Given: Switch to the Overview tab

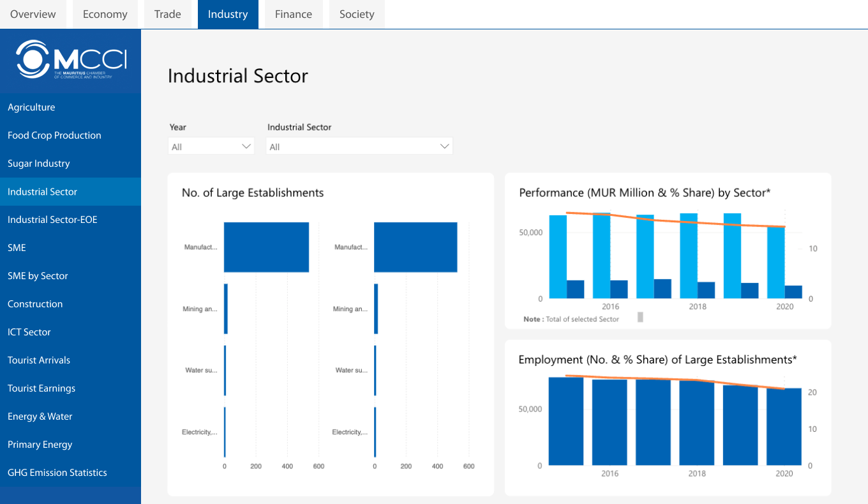Looking at the screenshot, I should [x=33, y=14].
